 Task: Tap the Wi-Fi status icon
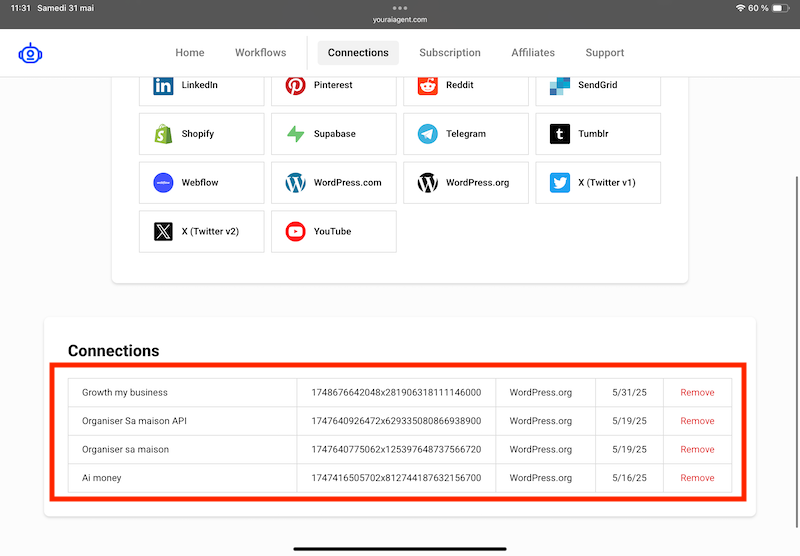coord(740,8)
